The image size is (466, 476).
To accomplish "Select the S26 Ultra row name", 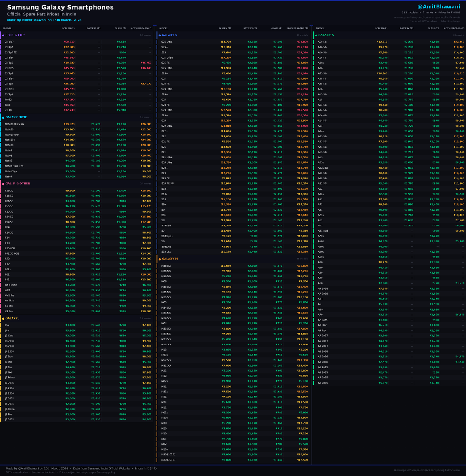I will click(x=167, y=42).
